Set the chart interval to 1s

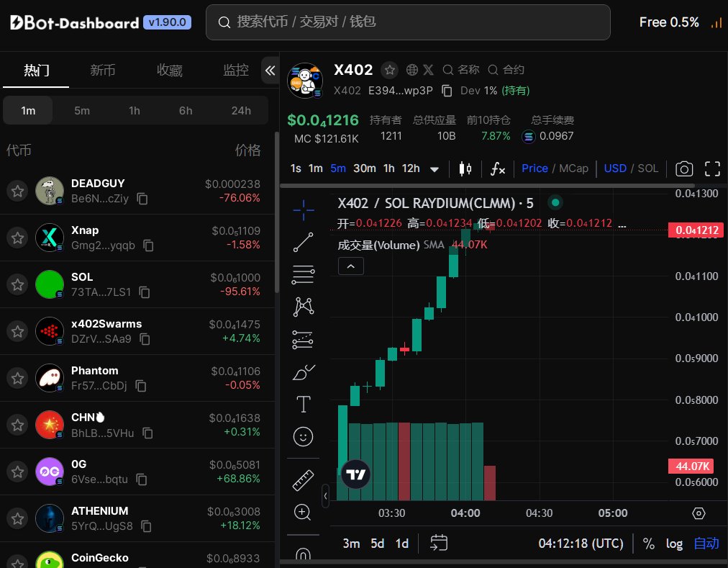(x=296, y=168)
